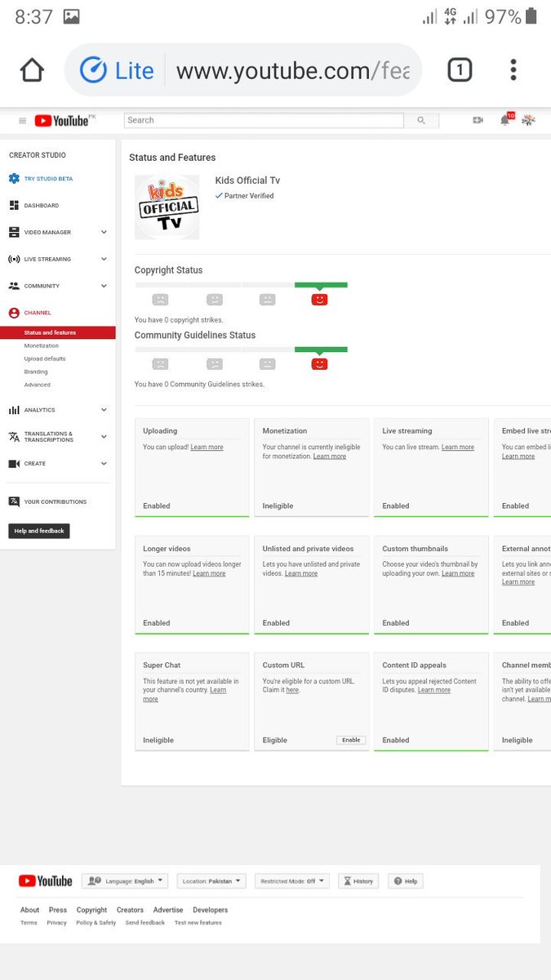551x980 pixels.
Task: Open Test new features footer link
Action: [198, 923]
